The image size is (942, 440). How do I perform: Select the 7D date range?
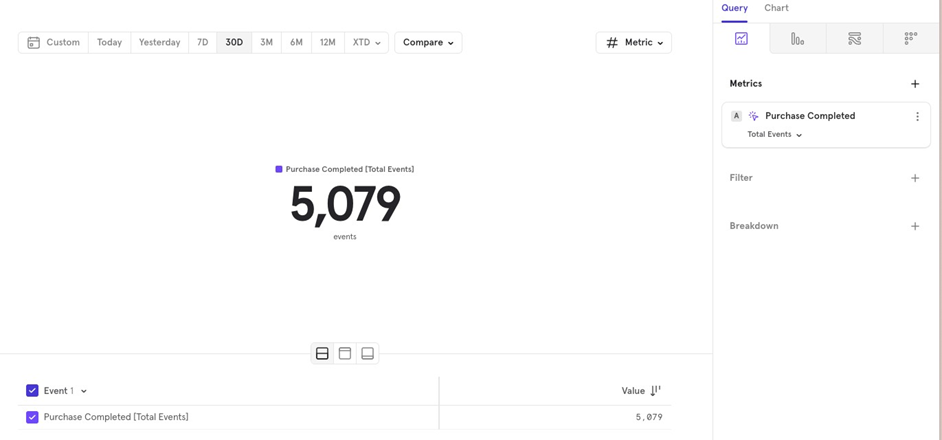203,43
